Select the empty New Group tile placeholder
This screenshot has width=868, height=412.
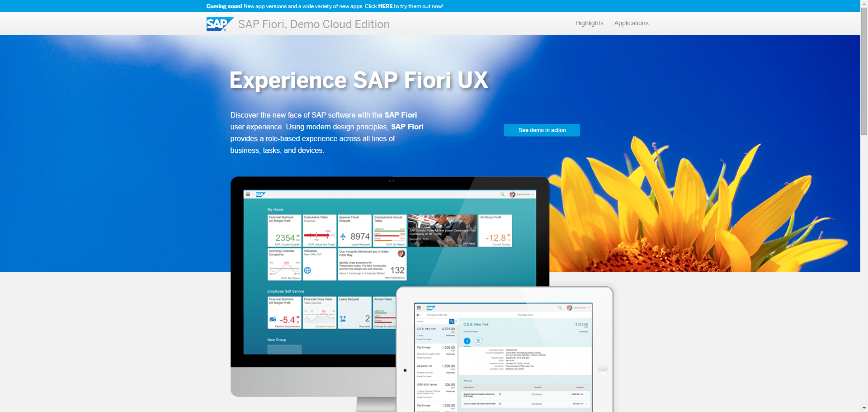click(284, 349)
